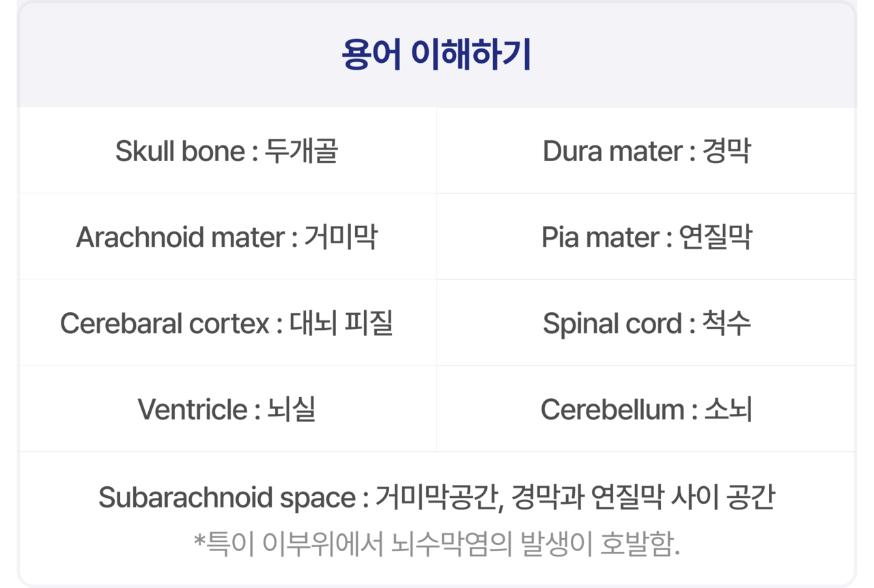The width and height of the screenshot is (874, 588).
Task: Click the gray footnote about 뇌수막염
Action: [x=436, y=543]
